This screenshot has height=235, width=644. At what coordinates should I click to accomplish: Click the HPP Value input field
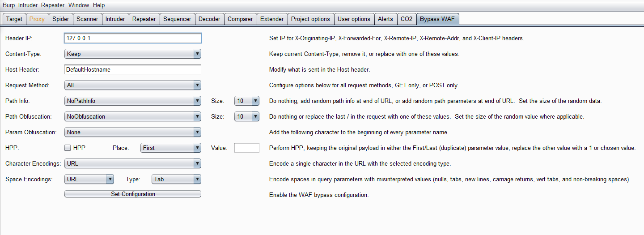[247, 148]
